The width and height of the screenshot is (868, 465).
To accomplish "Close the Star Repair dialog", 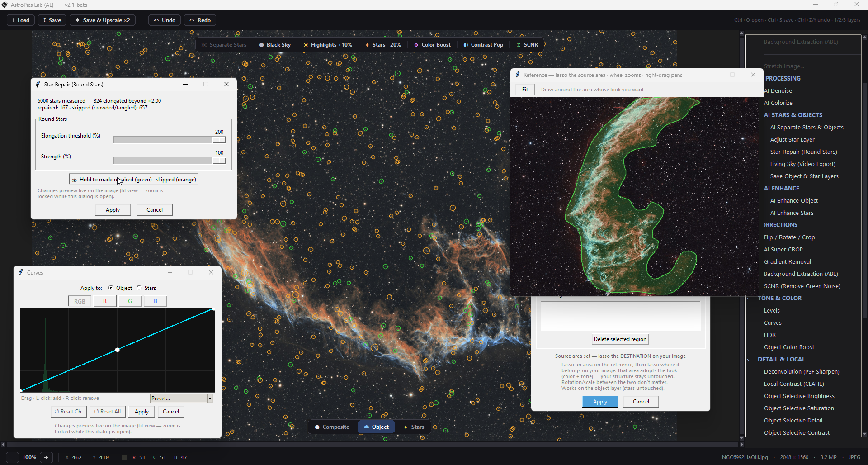I will (x=226, y=84).
